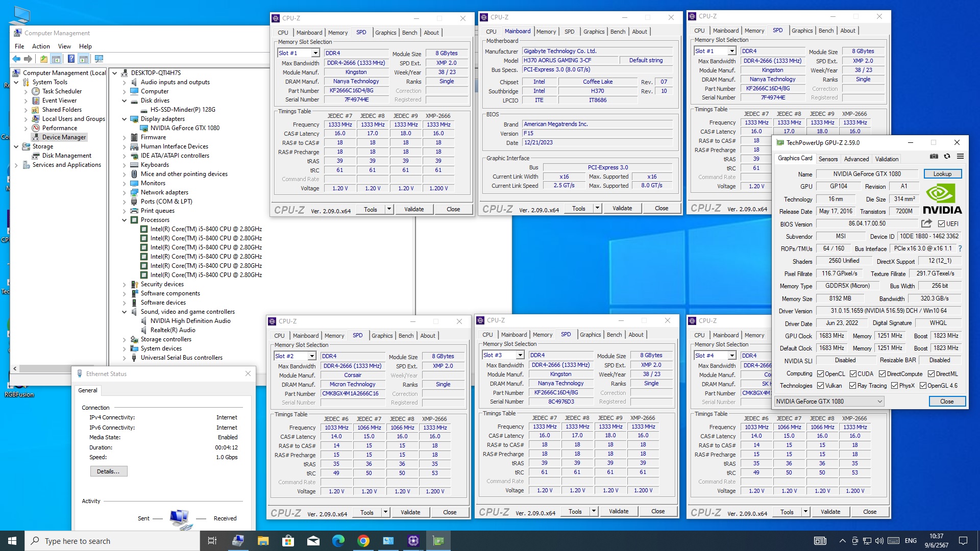The width and height of the screenshot is (980, 551).
Task: Toggle the DirectCompute checkbox
Action: 882,374
